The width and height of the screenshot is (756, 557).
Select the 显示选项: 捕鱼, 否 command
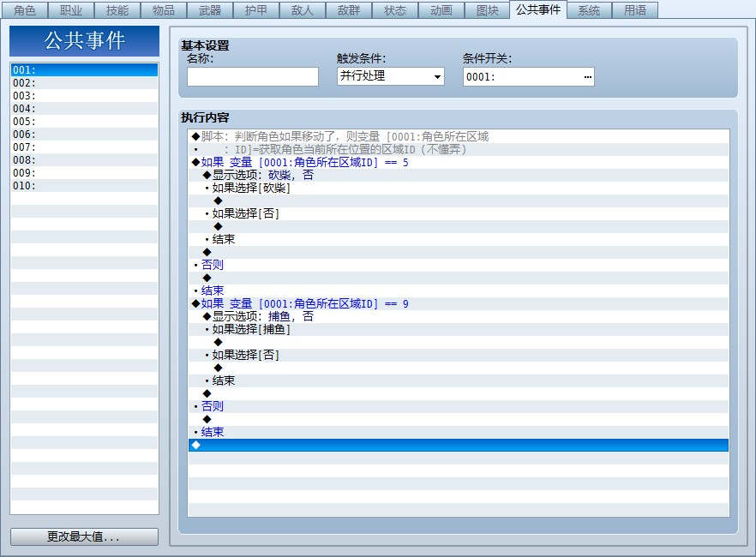458,316
